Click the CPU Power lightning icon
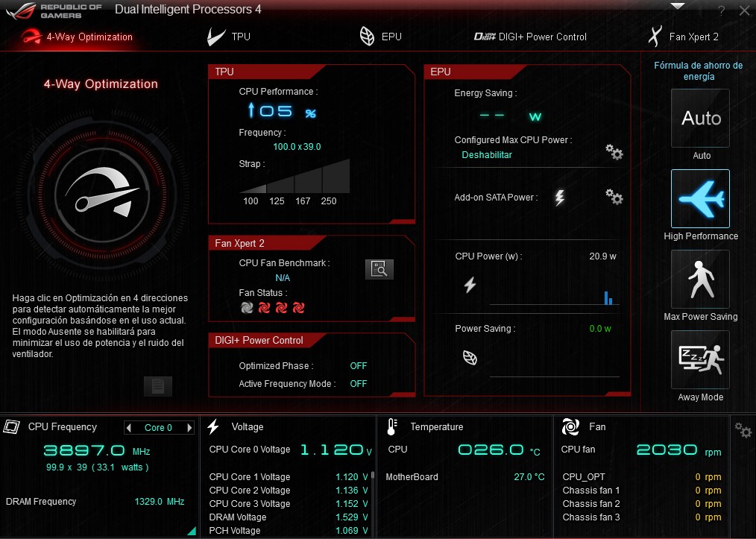 point(470,285)
